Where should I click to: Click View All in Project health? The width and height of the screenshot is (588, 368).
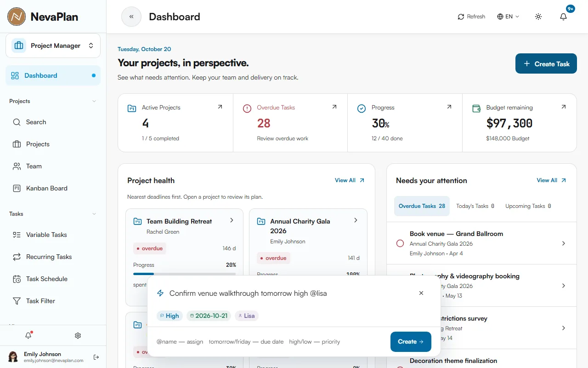point(350,180)
